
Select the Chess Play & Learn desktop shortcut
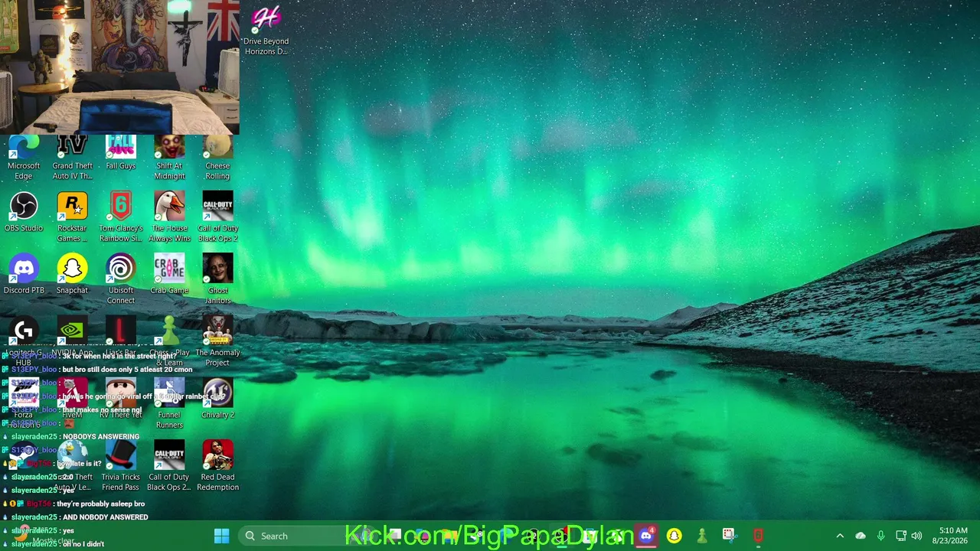[x=169, y=341]
